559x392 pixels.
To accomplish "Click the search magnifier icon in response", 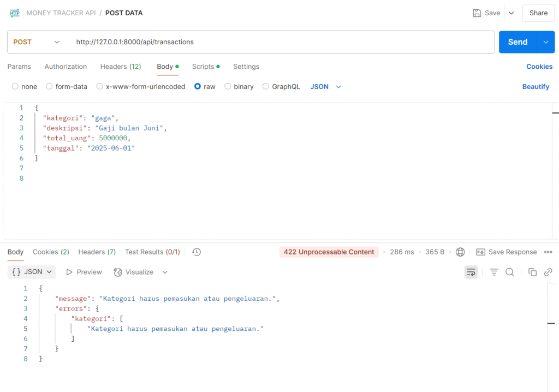I will click(509, 272).
